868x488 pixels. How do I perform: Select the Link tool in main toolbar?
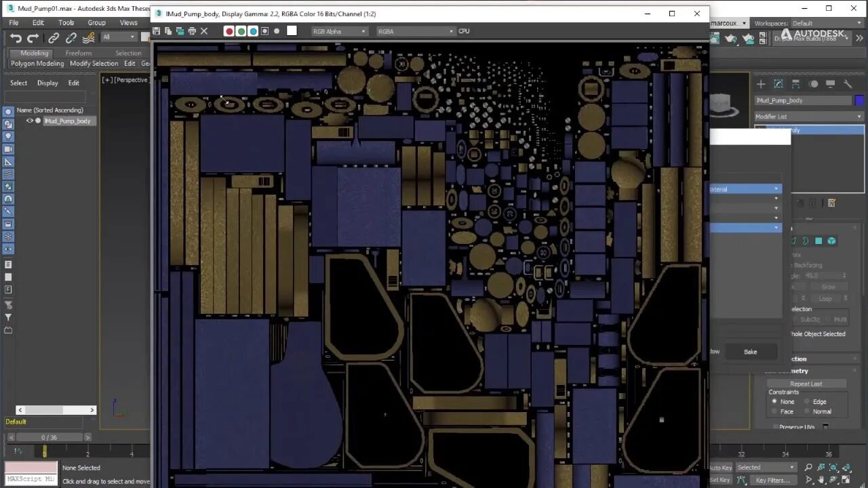[54, 38]
